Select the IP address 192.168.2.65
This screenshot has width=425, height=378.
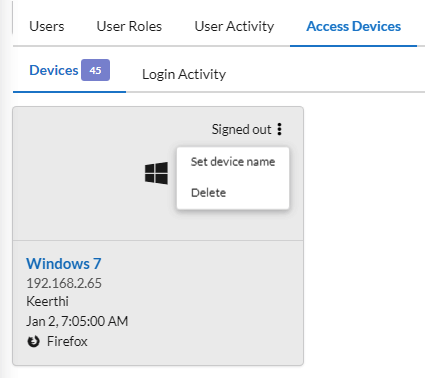[64, 283]
